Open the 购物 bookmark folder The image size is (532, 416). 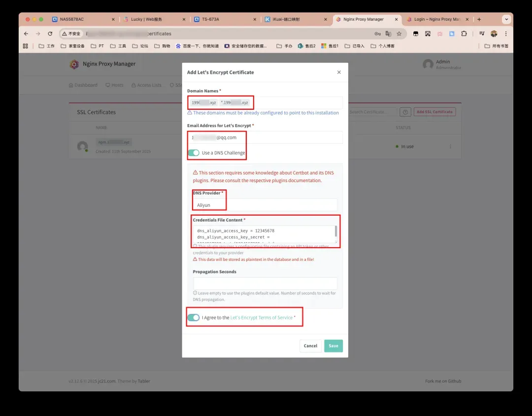162,46
